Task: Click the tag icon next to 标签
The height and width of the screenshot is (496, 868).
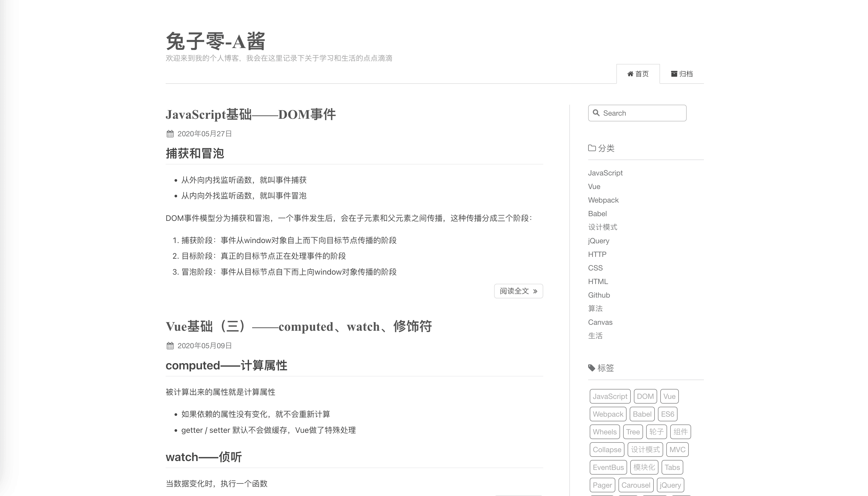Action: pyautogui.click(x=592, y=368)
